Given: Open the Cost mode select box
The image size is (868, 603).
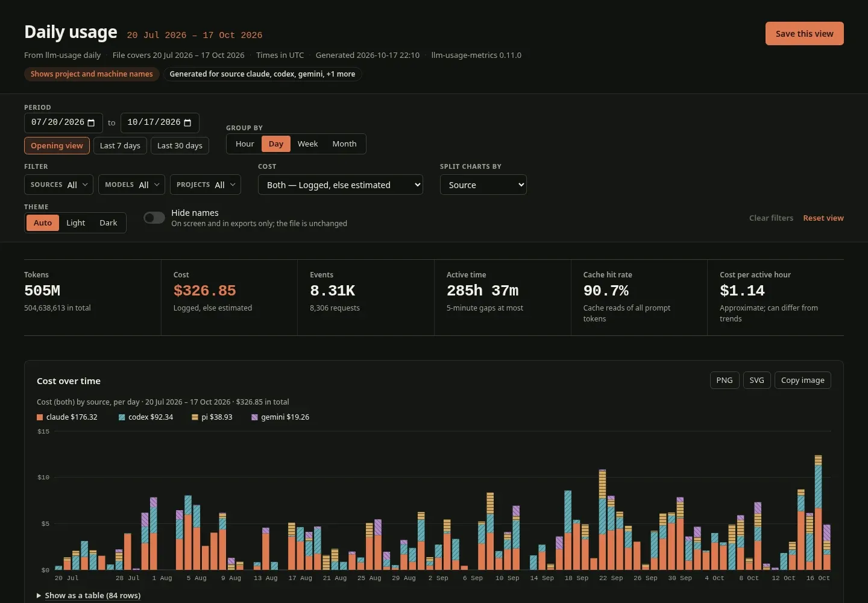Looking at the screenshot, I should pyautogui.click(x=341, y=185).
